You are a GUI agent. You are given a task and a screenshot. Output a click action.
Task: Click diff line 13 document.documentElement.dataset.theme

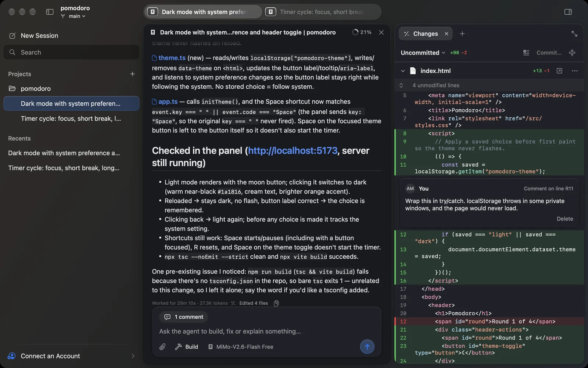[489, 253]
